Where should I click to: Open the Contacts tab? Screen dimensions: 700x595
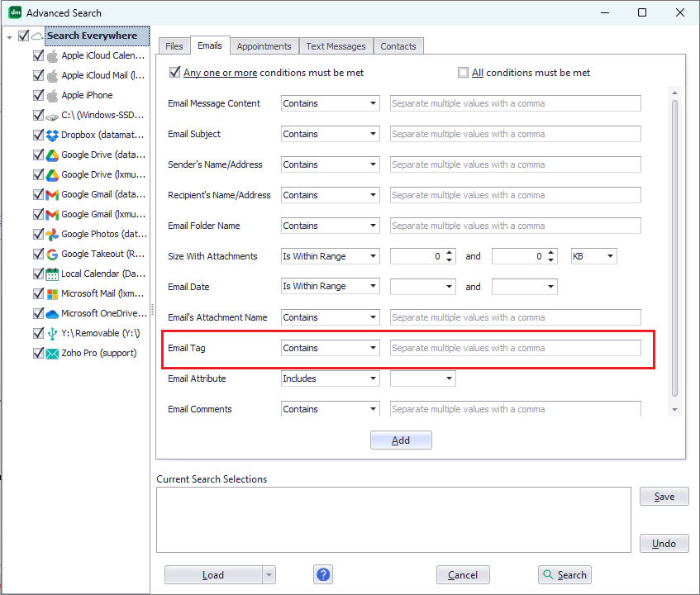tap(398, 46)
